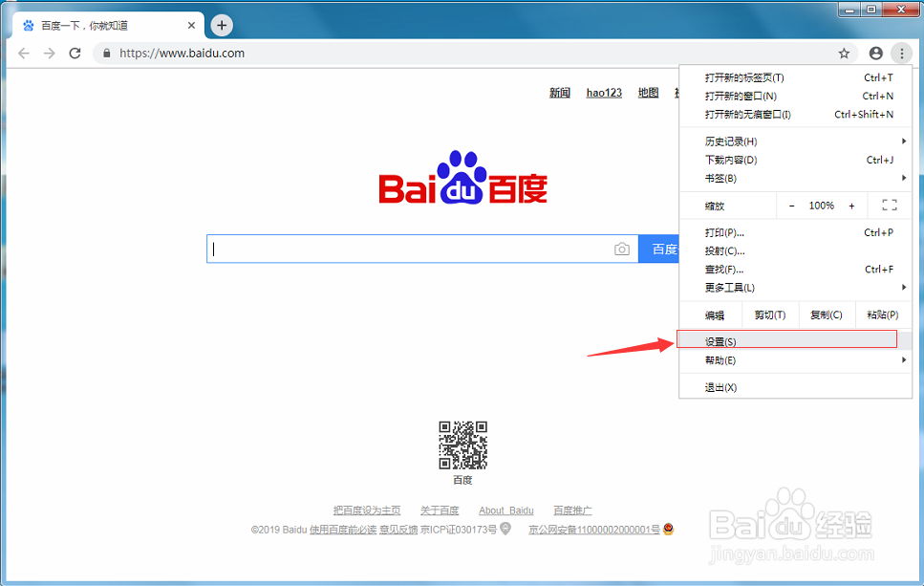The width and height of the screenshot is (924, 586).
Task: Click the 京公网安备11000002000001号 link
Action: [594, 530]
